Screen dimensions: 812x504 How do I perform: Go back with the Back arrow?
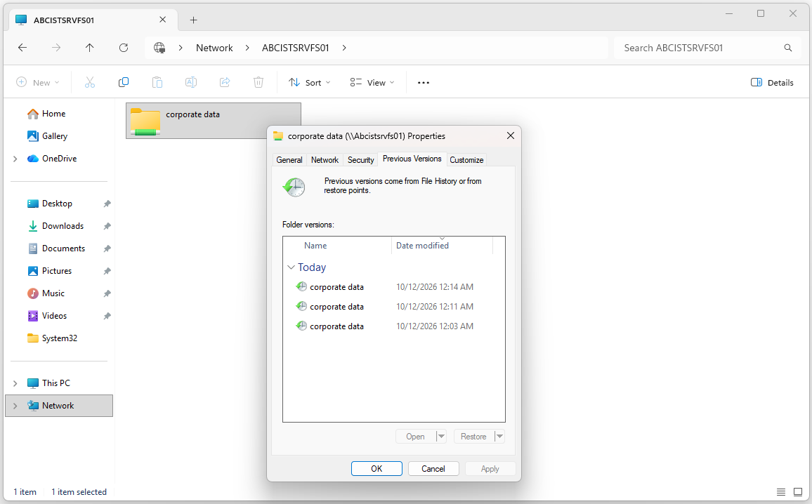coord(22,48)
